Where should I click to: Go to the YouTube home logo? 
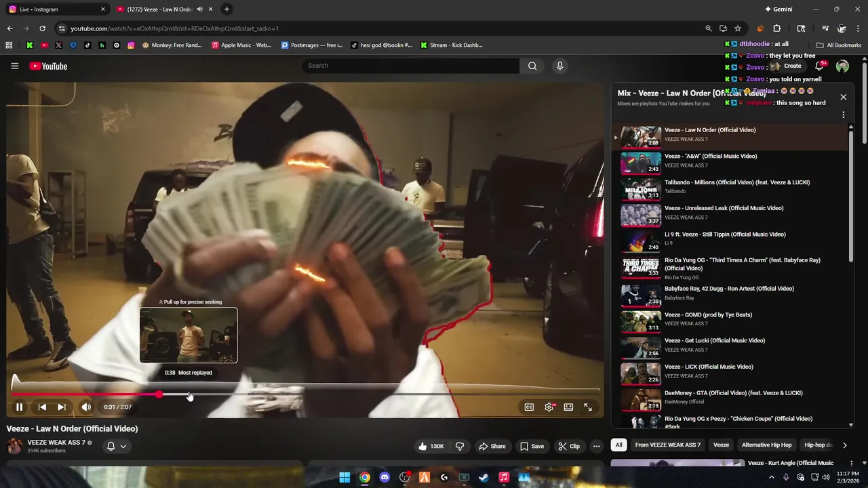(48, 66)
